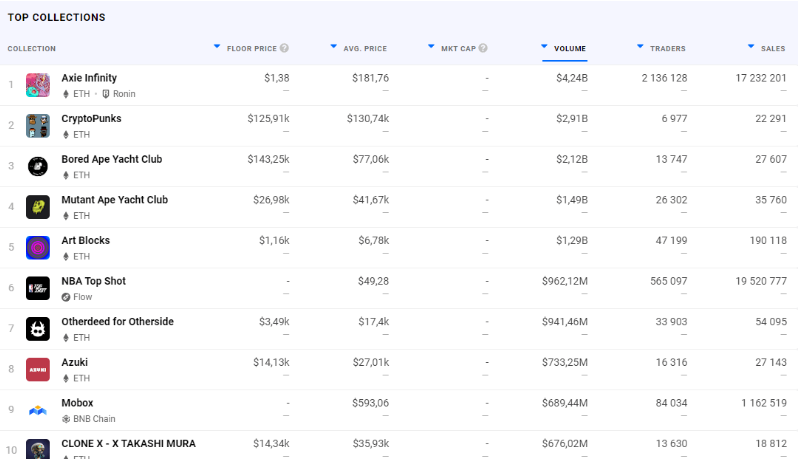Image resolution: width=799 pixels, height=459 pixels.
Task: Click the Top Collections heading
Action: point(57,17)
